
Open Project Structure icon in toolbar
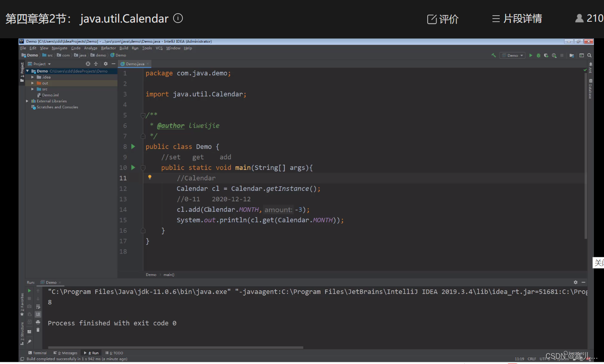pyautogui.click(x=572, y=56)
